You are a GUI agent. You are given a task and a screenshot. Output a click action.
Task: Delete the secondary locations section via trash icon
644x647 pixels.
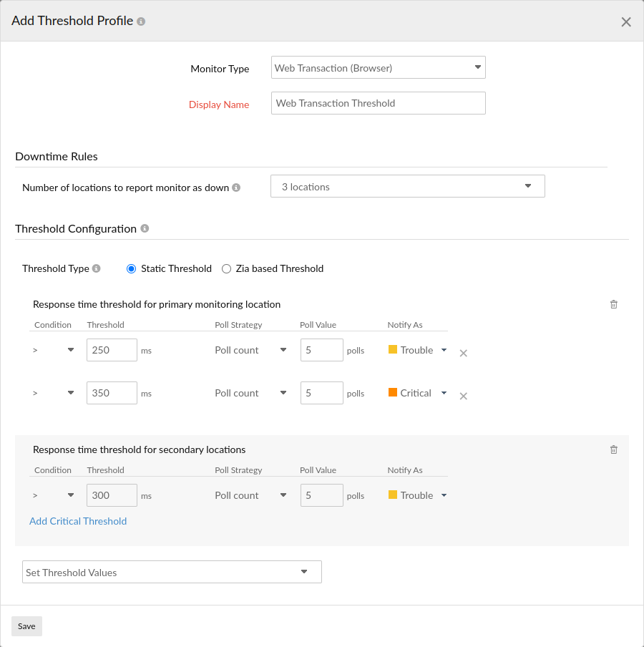613,449
